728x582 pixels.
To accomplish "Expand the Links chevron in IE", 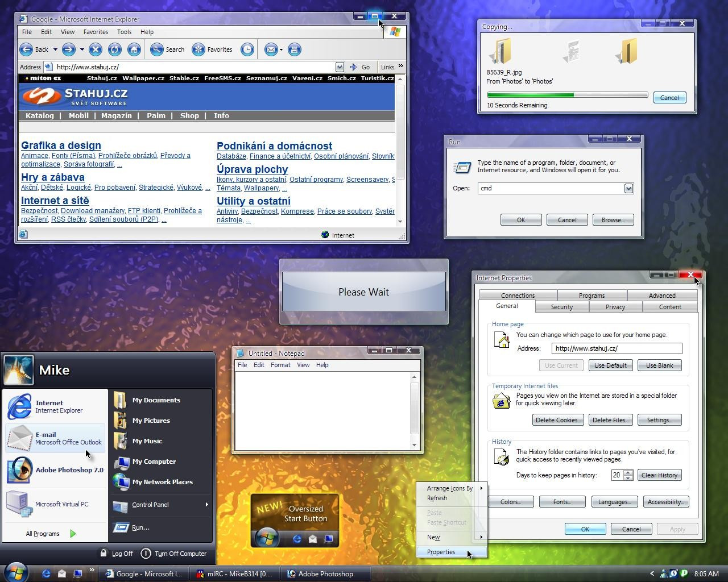I will click(x=401, y=66).
